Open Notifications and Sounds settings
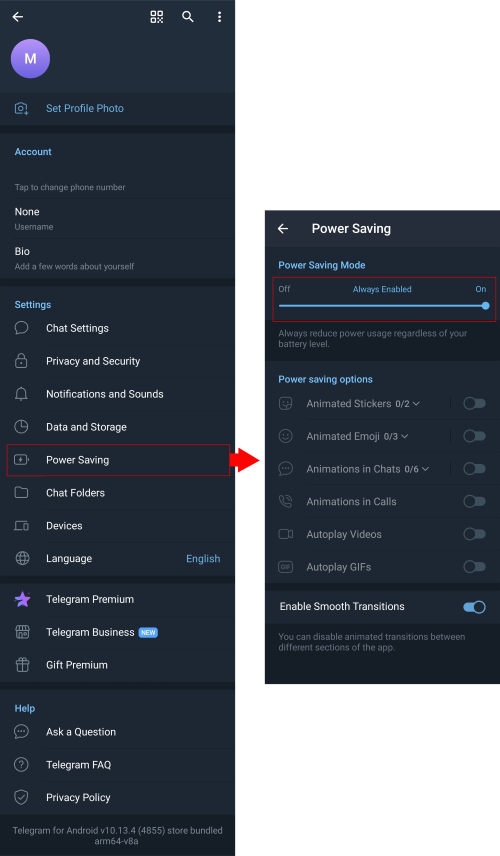 coord(117,394)
